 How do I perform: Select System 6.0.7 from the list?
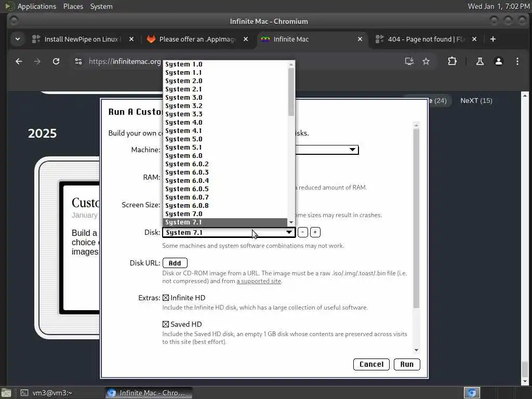pos(225,197)
